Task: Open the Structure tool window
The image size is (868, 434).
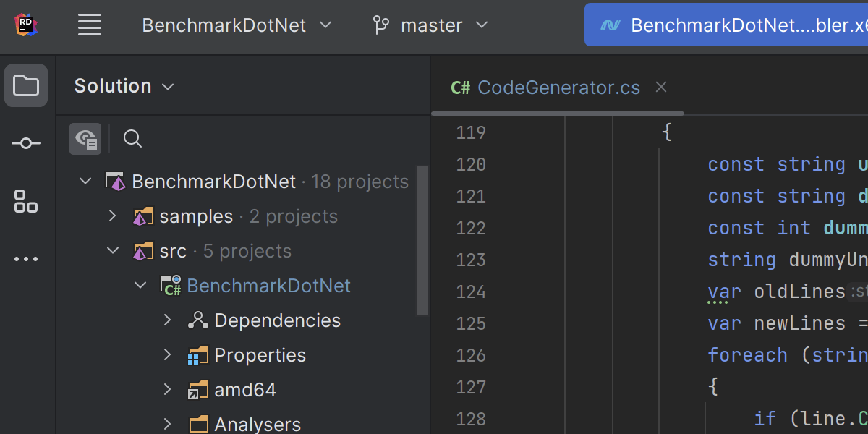Action: pyautogui.click(x=26, y=201)
